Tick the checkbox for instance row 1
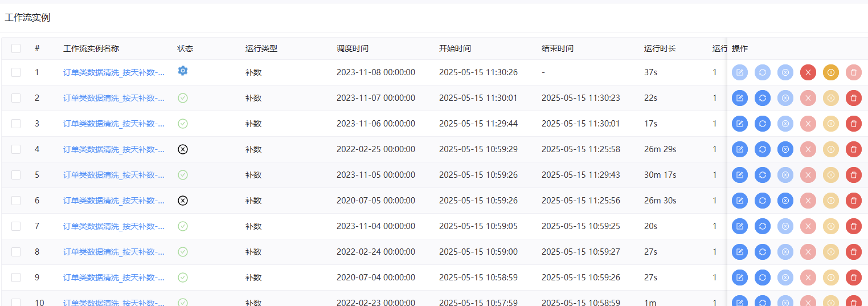The width and height of the screenshot is (868, 306). coord(16,72)
